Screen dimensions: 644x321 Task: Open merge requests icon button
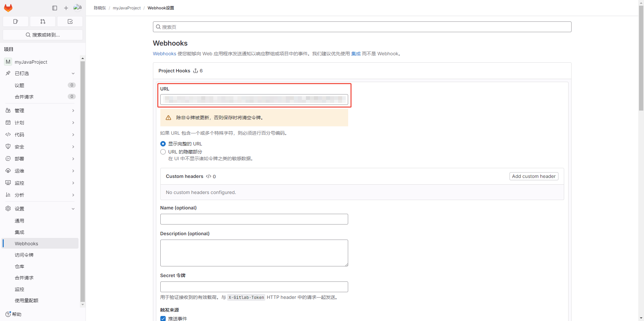click(x=43, y=21)
